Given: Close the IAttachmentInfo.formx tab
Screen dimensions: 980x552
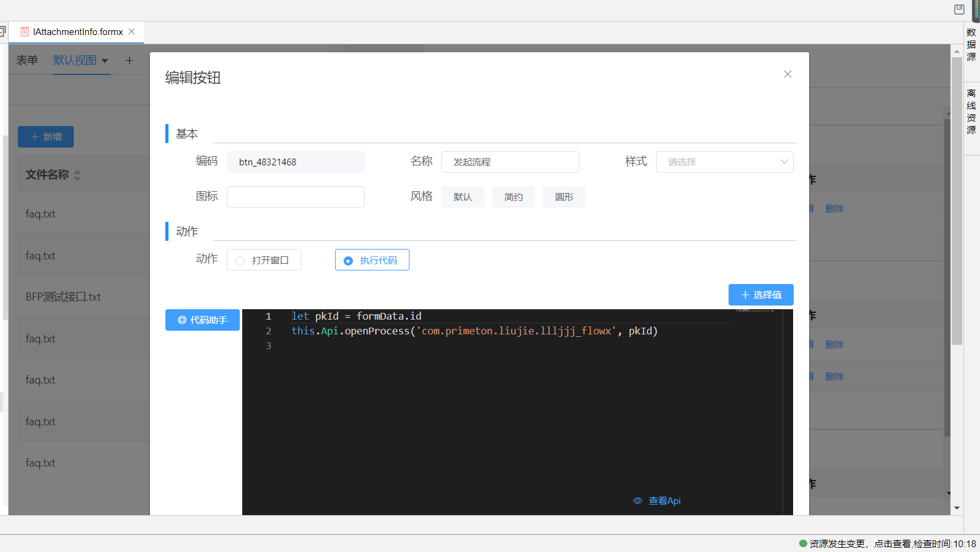Looking at the screenshot, I should (132, 32).
